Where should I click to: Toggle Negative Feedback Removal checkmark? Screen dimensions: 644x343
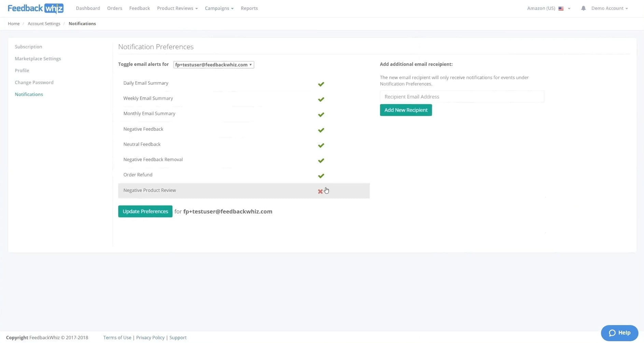pyautogui.click(x=321, y=161)
